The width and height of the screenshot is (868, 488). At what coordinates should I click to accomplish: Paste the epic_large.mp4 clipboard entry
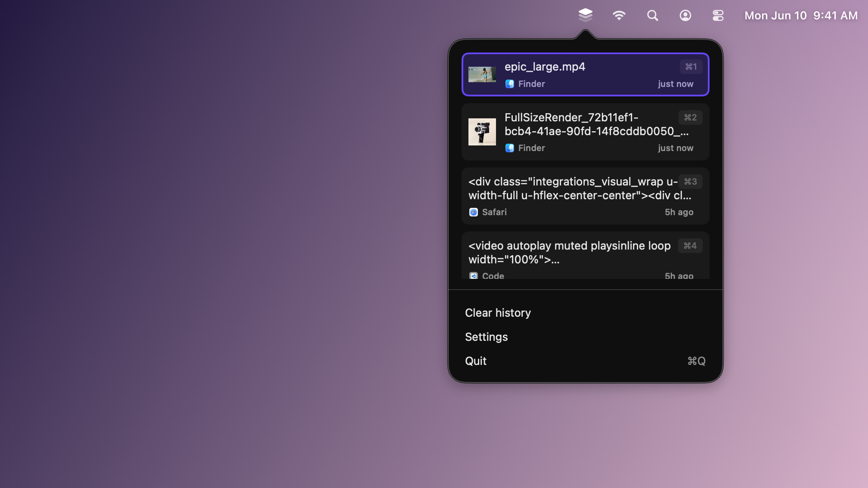586,74
